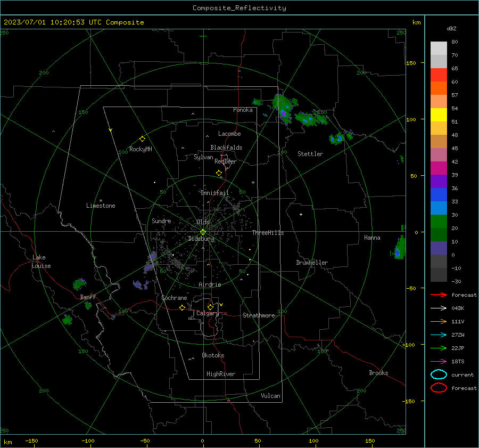The width and height of the screenshot is (479, 448).
Task: Click the Sylvan town label
Action: tap(203, 158)
